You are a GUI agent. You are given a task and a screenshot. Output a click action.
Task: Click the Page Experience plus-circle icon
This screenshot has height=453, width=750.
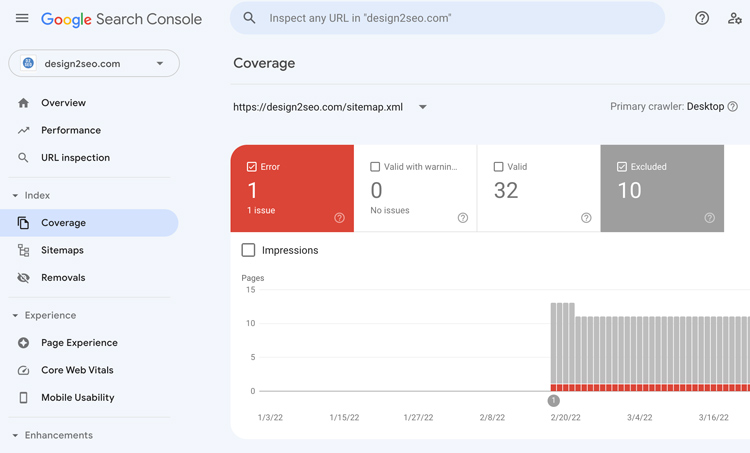(x=23, y=343)
